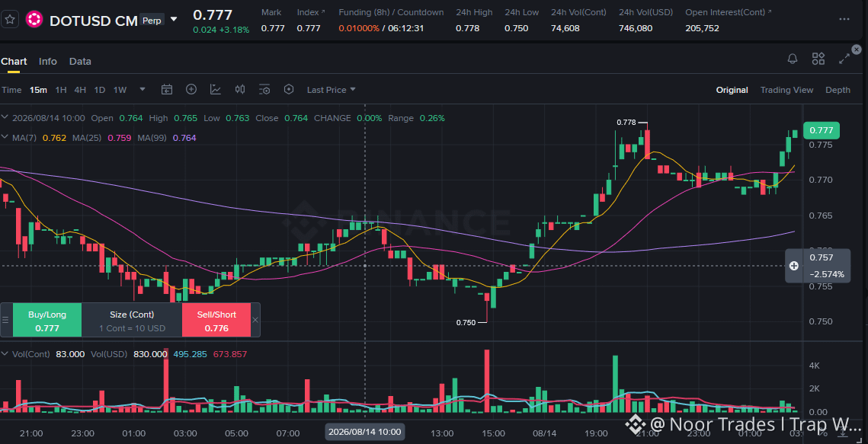Screen dimensions: 868x444
Task: Open the Index price link
Action: (311, 12)
